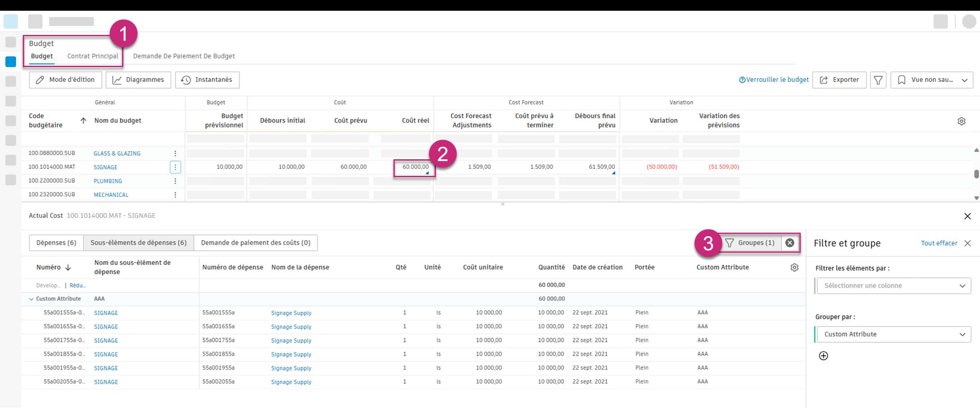Open the Grouper par Custom Attribute dropdown
980x408 pixels.
pyautogui.click(x=894, y=335)
